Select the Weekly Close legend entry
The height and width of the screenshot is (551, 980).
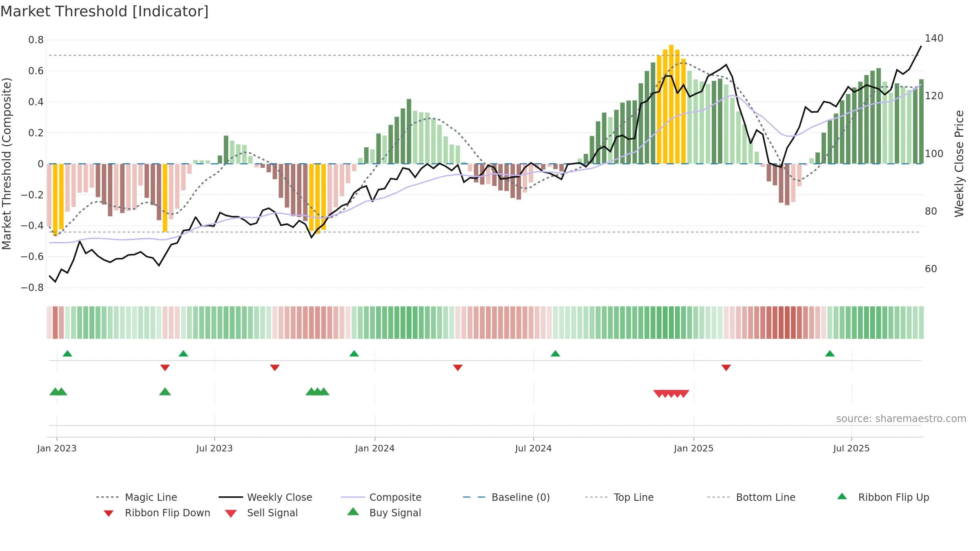point(265,497)
